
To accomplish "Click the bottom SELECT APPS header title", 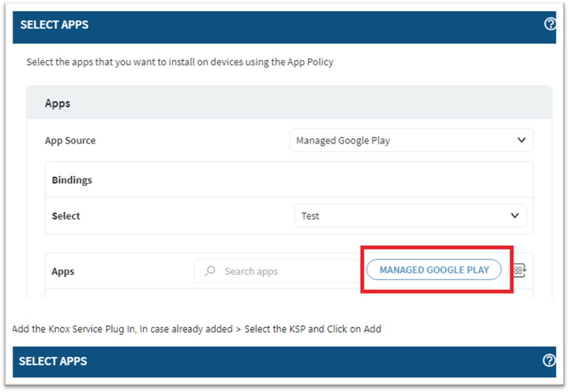I will 53,361.
